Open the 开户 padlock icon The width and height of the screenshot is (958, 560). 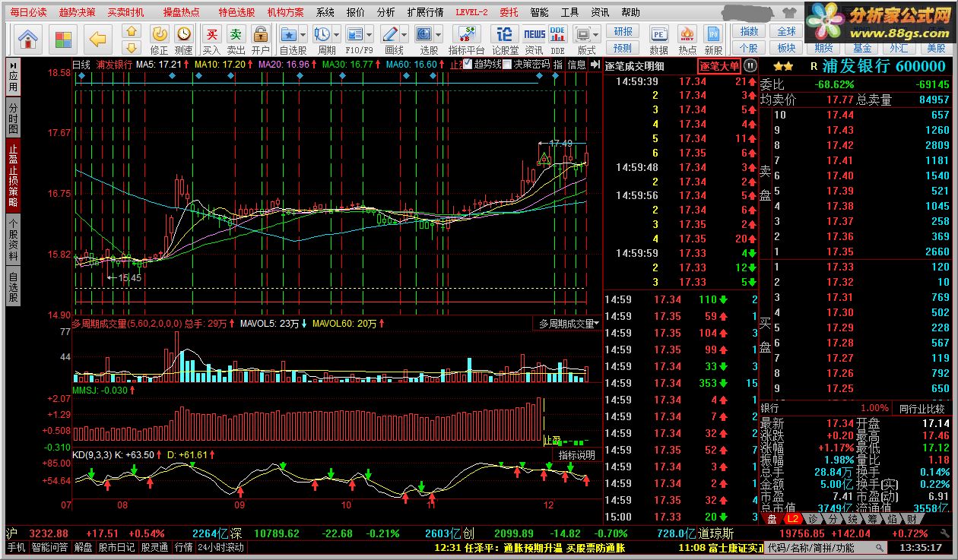261,34
